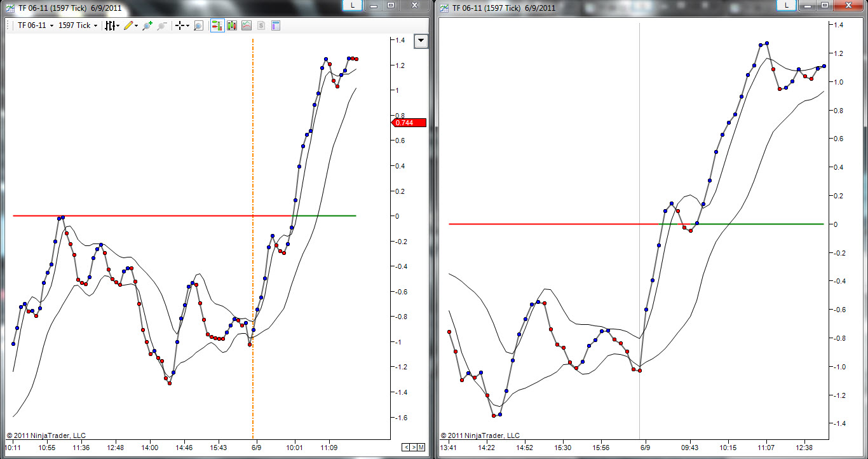Click the 12:48 time label on left chart

click(x=116, y=448)
